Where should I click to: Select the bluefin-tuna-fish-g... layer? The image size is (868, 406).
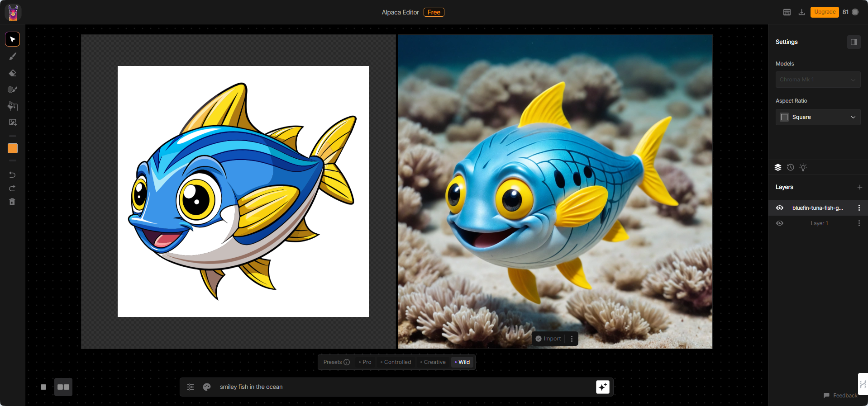coord(818,208)
